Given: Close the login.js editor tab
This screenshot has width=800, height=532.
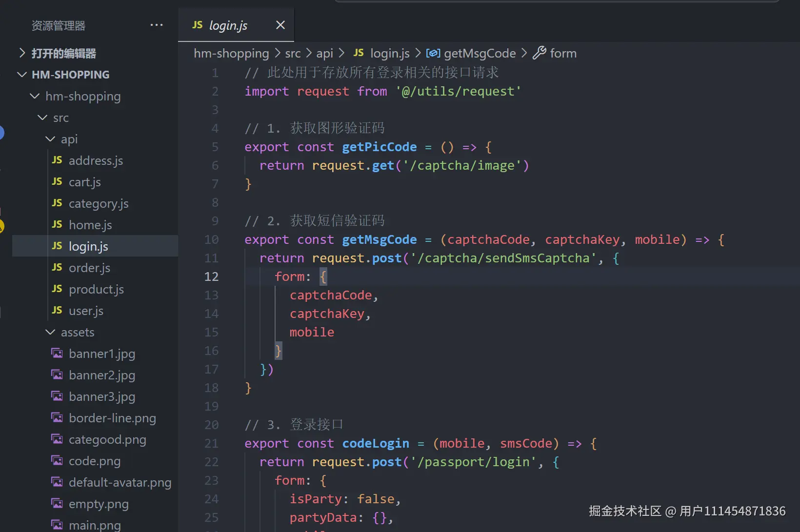Looking at the screenshot, I should (280, 25).
